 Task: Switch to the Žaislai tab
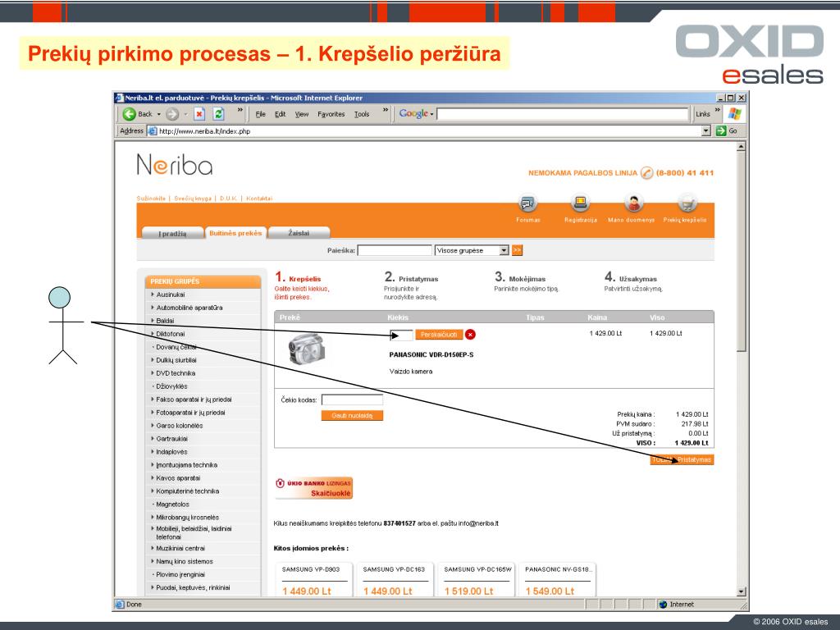299,233
